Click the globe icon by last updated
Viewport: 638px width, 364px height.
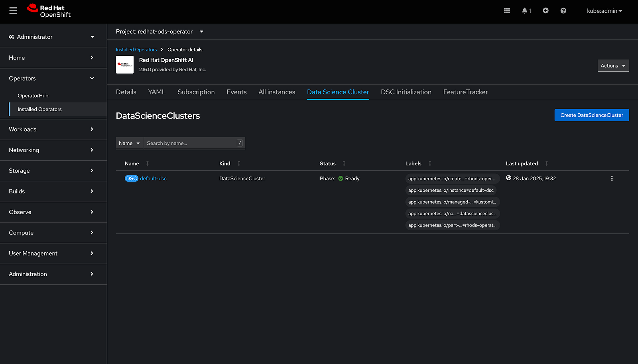point(508,178)
